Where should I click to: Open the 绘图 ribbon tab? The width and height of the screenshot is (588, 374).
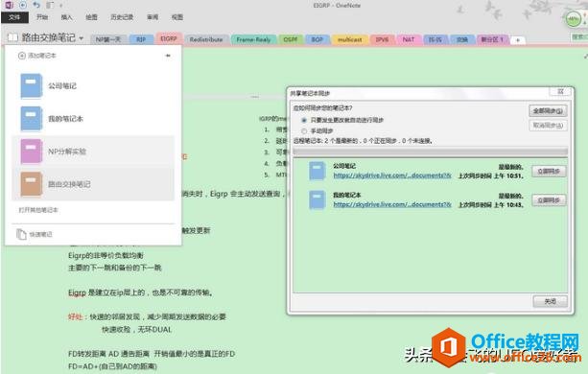91,17
